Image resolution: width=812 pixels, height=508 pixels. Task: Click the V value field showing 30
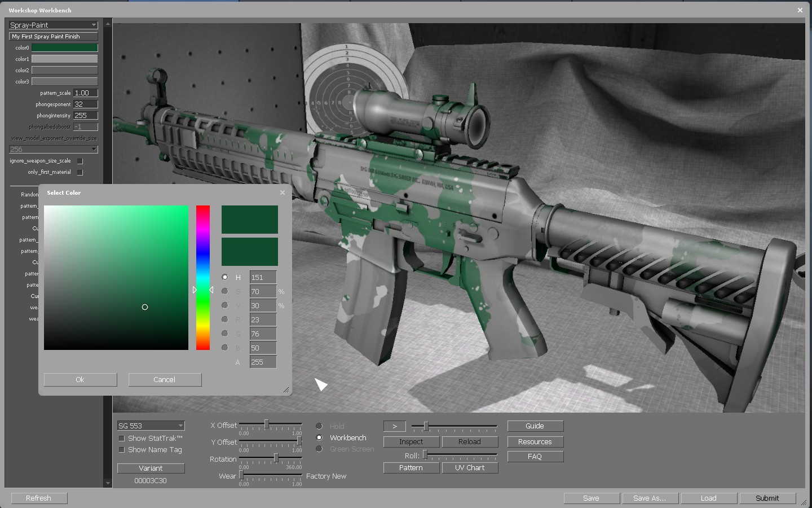point(263,305)
